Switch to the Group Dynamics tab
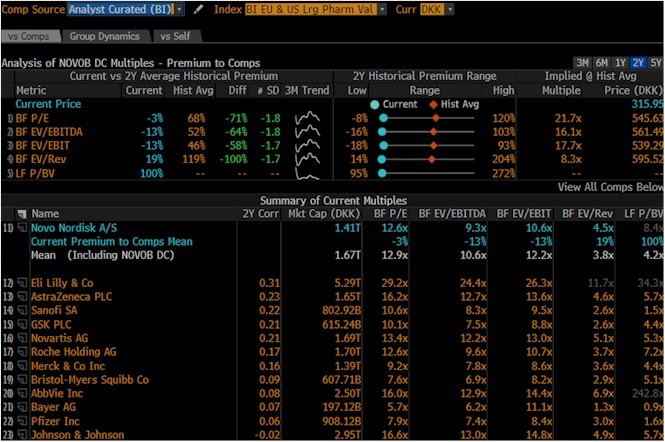Screen dimensions: 665x442 point(104,36)
